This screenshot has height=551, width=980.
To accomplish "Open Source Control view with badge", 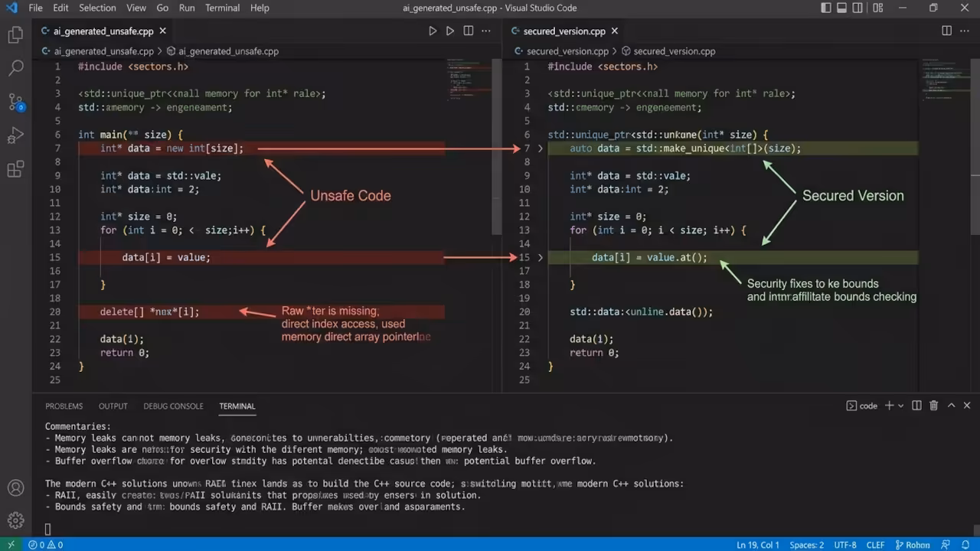I will click(15, 102).
